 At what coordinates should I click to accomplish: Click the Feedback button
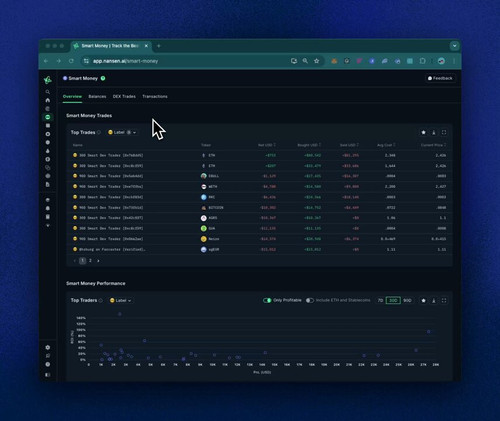(440, 78)
